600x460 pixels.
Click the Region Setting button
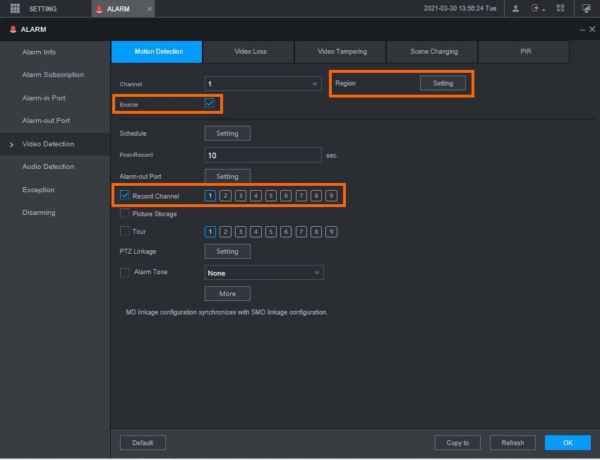(x=443, y=83)
